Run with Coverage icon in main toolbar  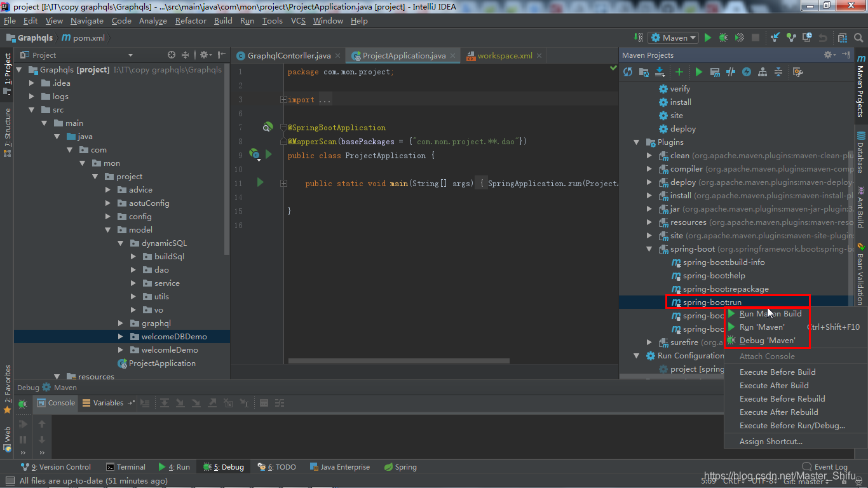740,38
